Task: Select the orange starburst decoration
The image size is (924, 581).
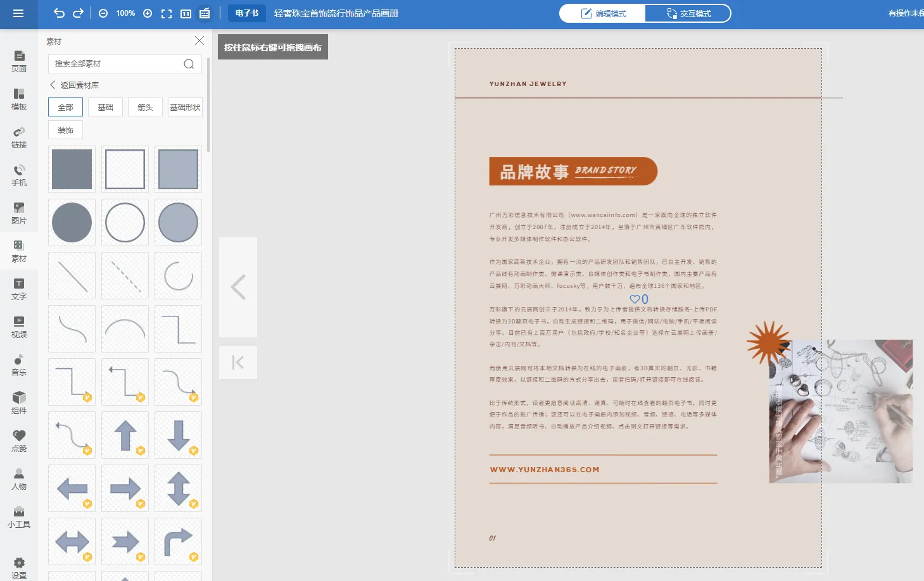Action: click(x=768, y=342)
